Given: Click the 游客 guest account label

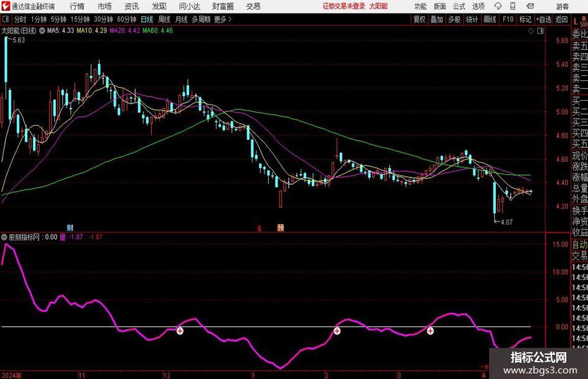Looking at the screenshot, I should [562, 6].
